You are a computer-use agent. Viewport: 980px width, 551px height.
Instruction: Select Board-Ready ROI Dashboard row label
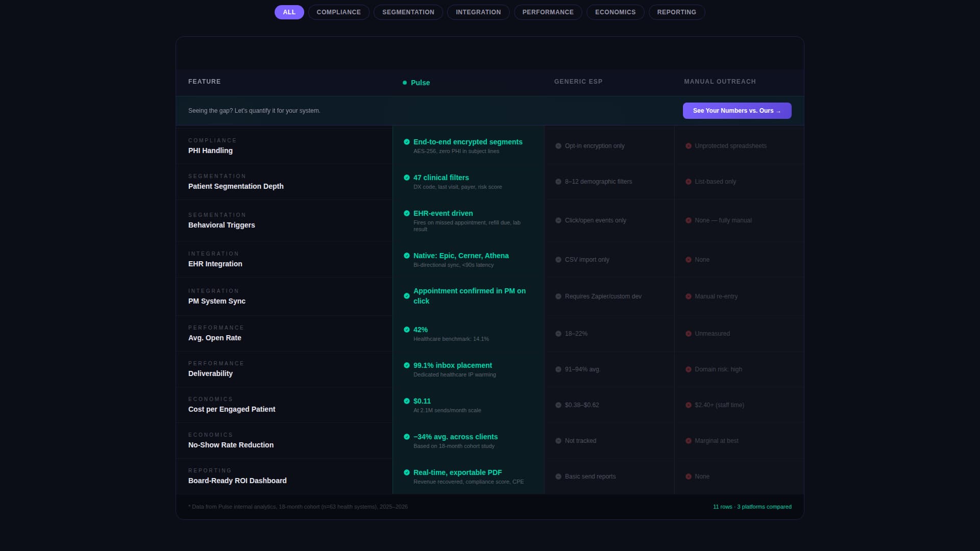(237, 481)
